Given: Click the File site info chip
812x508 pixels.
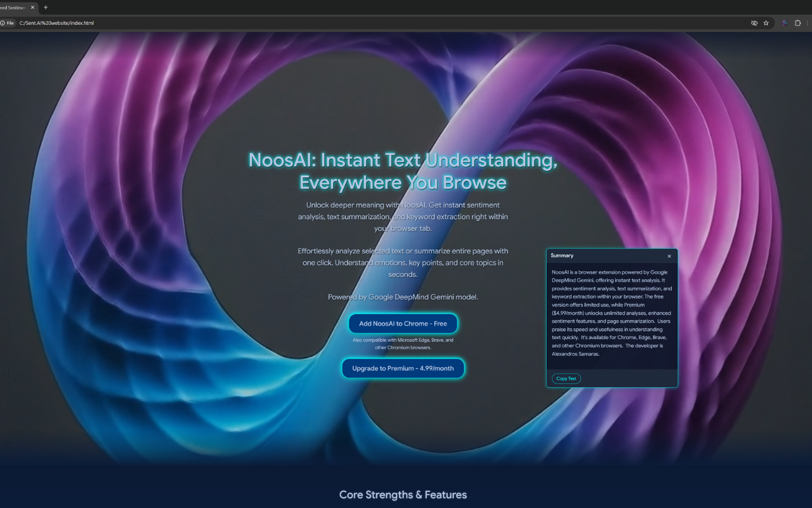Looking at the screenshot, I should [8, 23].
